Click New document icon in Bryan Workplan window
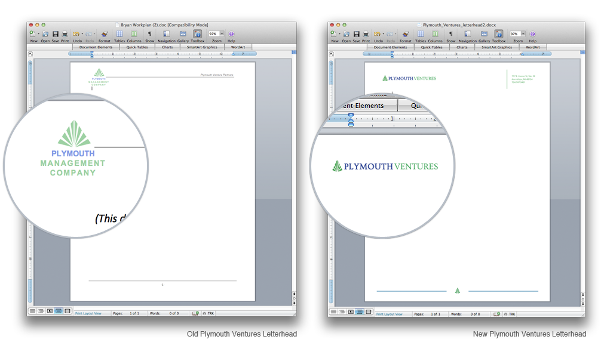 [x=33, y=34]
